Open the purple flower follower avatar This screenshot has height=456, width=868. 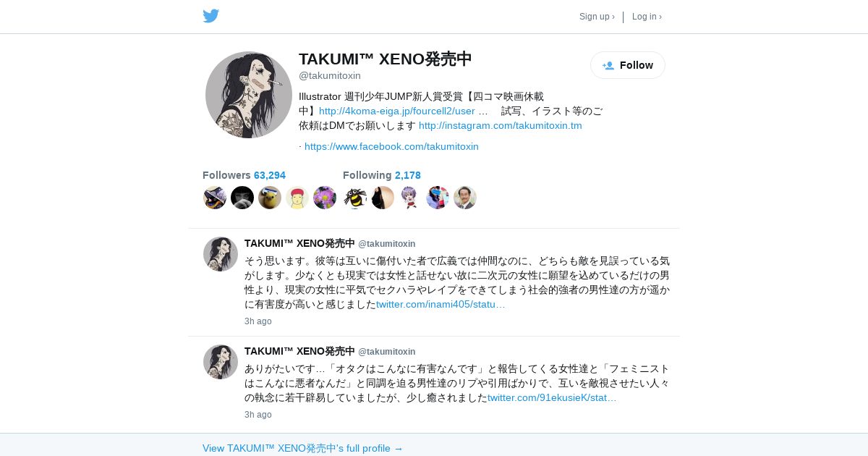point(325,198)
